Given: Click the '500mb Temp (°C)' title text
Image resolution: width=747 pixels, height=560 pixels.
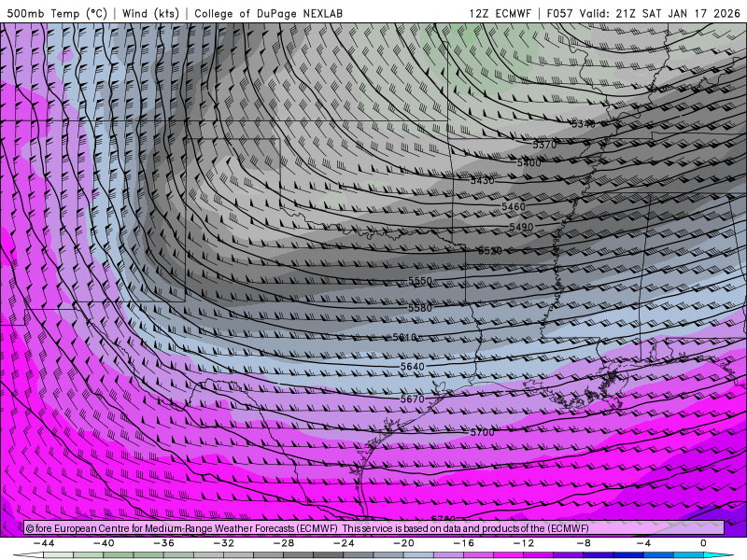Looking at the screenshot, I should (57, 13).
